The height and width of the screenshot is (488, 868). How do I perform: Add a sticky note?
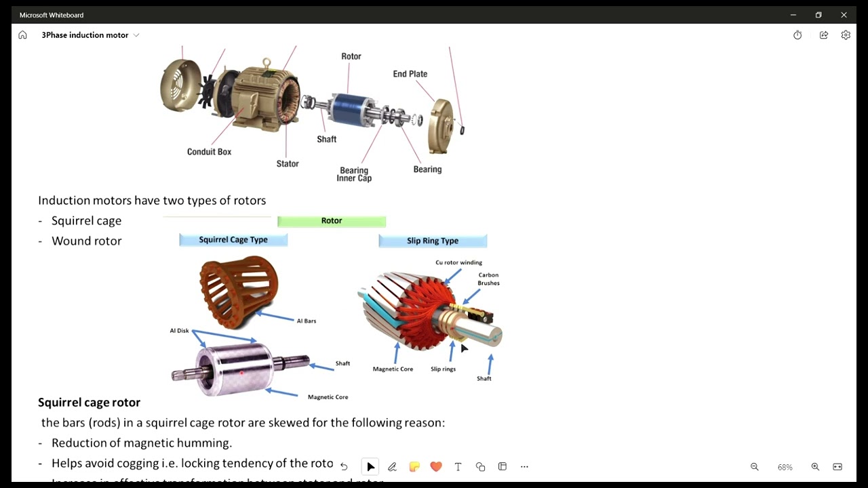(414, 466)
